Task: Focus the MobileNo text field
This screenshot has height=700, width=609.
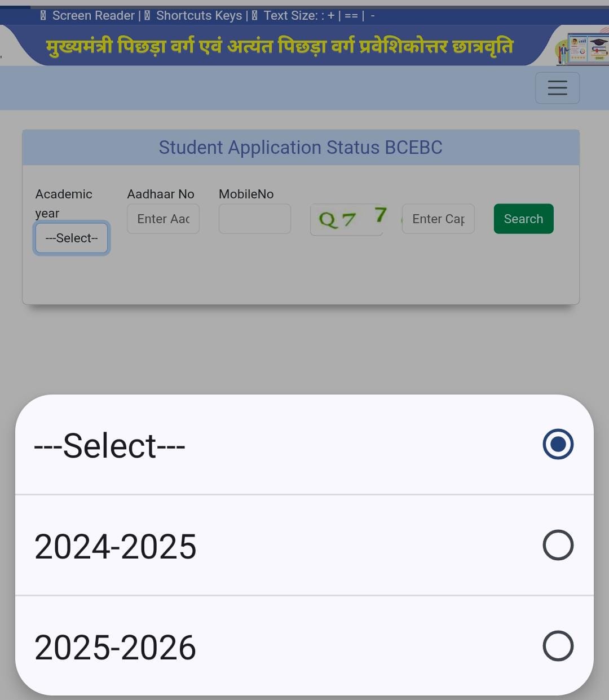Action: (254, 219)
